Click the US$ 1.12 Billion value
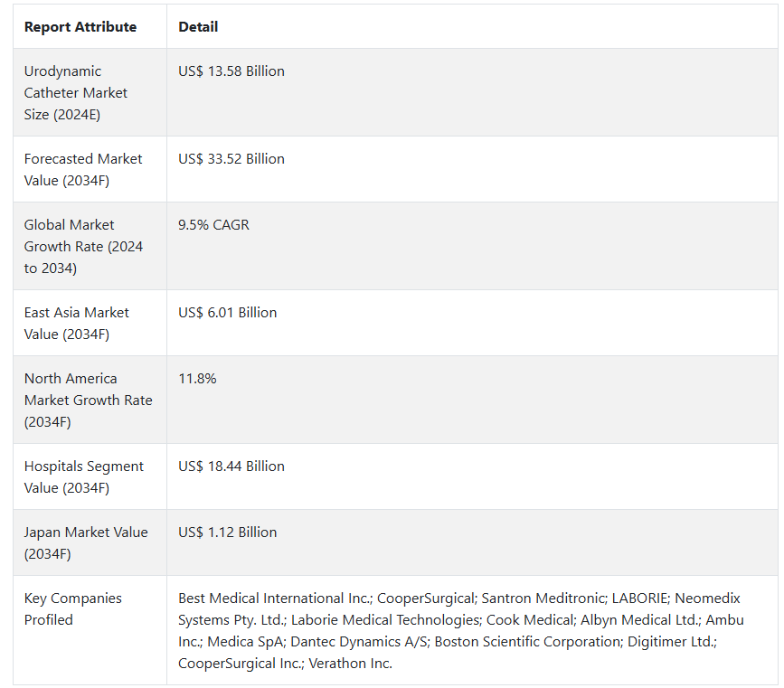The image size is (784, 688). coord(228,532)
